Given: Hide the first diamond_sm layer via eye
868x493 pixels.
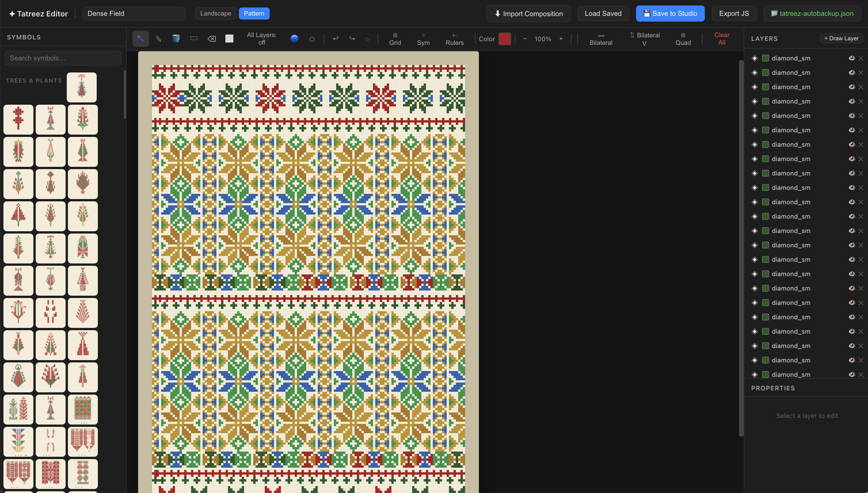Looking at the screenshot, I should click(x=851, y=58).
